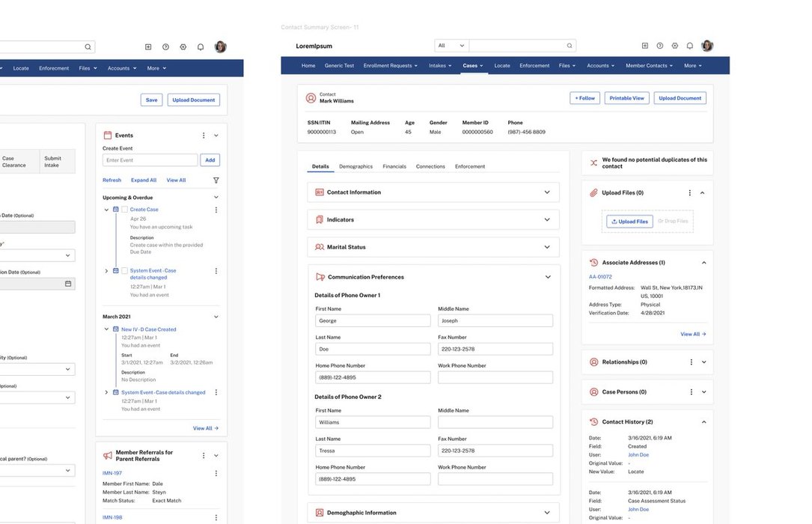This screenshot has height=524, width=812.
Task: Click the Printable View button
Action: pyautogui.click(x=626, y=98)
